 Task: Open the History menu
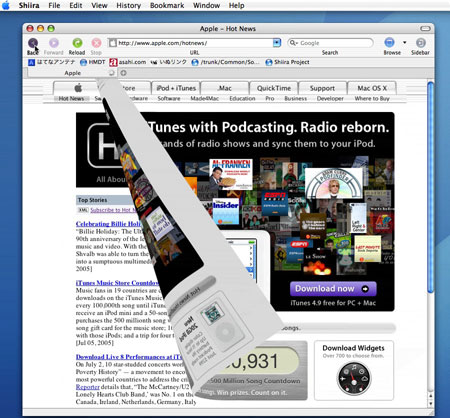point(128,5)
